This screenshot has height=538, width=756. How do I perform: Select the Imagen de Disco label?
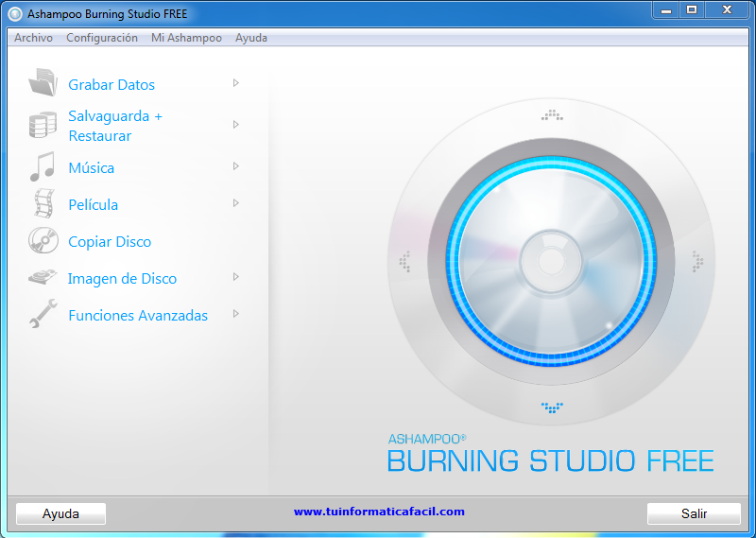click(x=122, y=278)
